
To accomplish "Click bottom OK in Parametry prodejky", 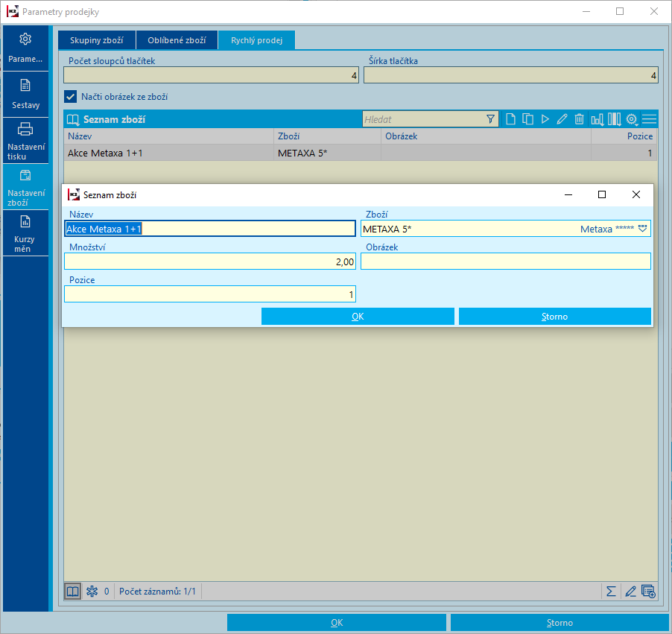I will tap(337, 623).
